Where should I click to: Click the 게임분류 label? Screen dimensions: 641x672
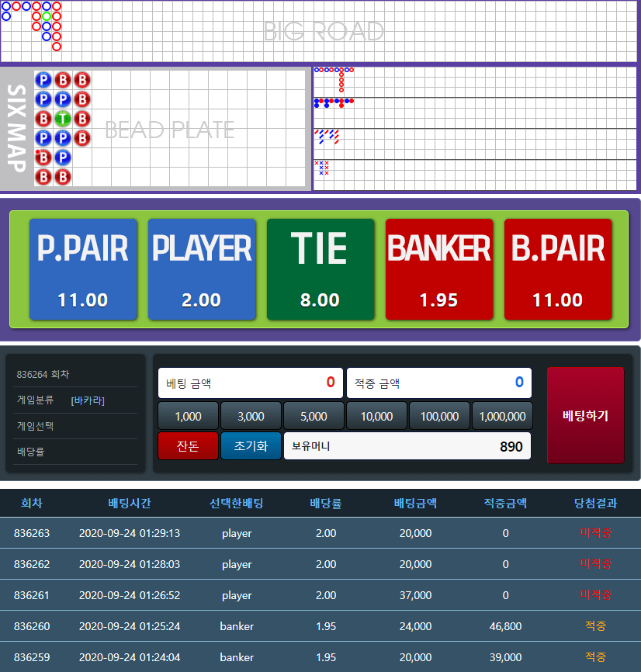(x=35, y=400)
